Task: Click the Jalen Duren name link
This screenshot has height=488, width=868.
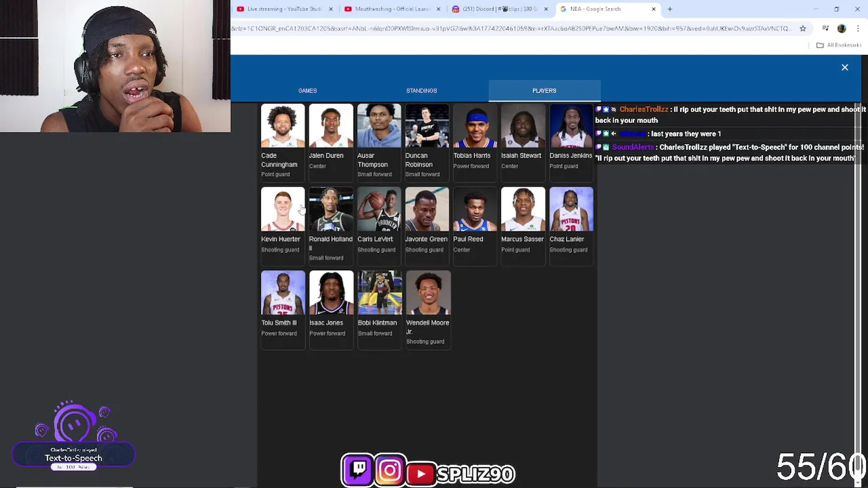Action: (x=326, y=155)
